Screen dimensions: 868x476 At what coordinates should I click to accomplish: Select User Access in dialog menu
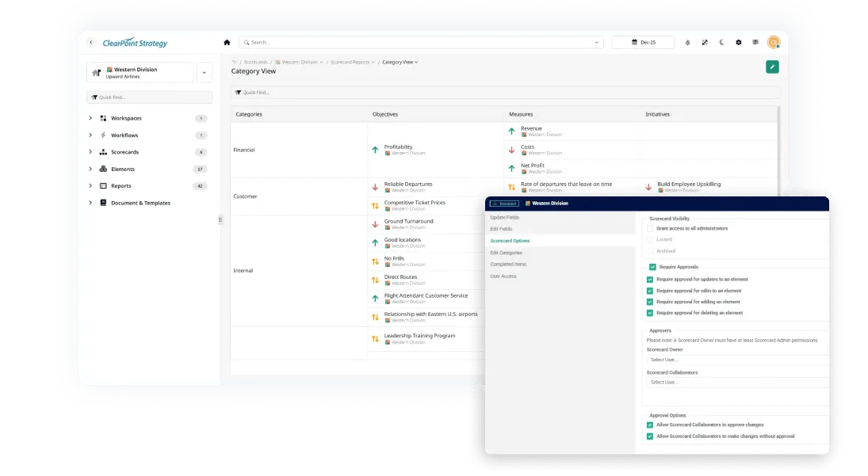(x=503, y=276)
